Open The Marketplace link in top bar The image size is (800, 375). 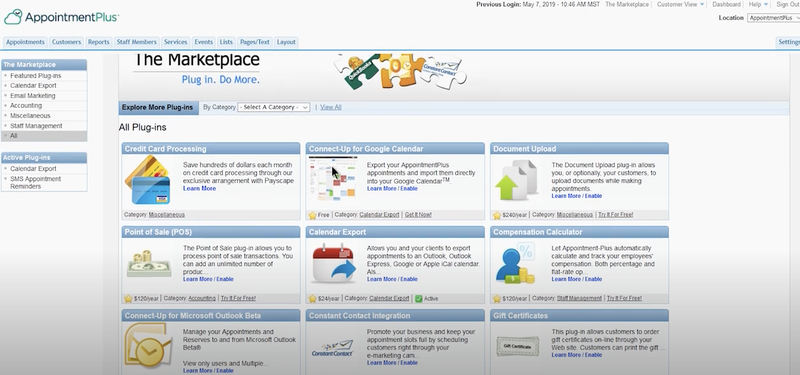click(x=627, y=5)
